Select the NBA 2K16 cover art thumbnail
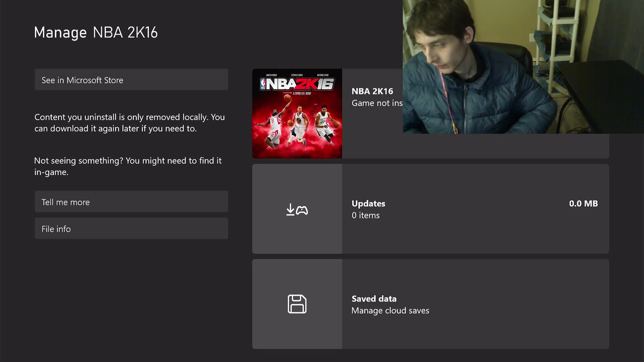This screenshot has width=644, height=362. coord(297,114)
